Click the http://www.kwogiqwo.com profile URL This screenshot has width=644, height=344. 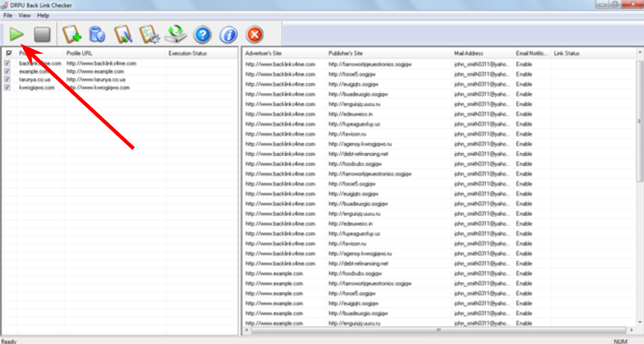pos(98,88)
